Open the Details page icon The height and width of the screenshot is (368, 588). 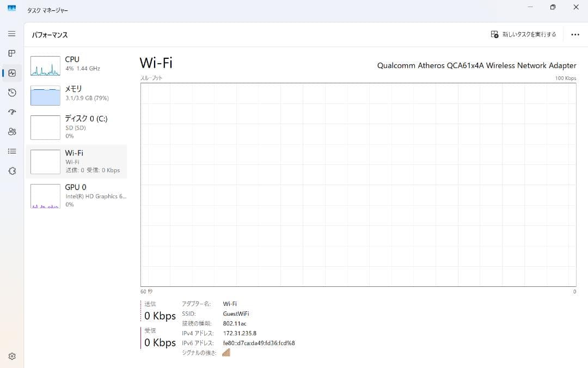[x=11, y=151]
